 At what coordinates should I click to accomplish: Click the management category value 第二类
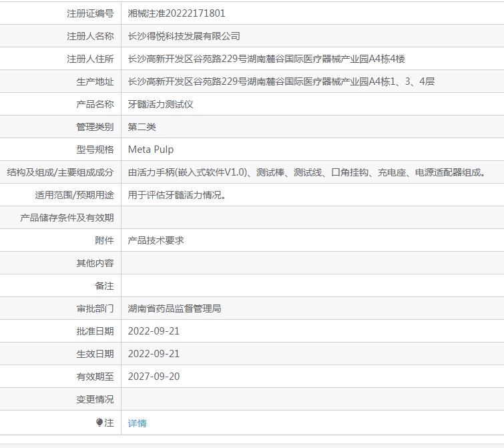tap(142, 127)
